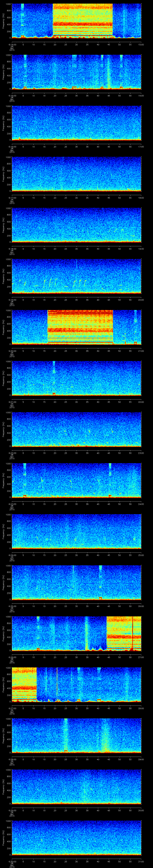Viewport: 153px width, 868px height.
Task: Click the '6:24:00' start time label
Action: [x=12, y=555]
